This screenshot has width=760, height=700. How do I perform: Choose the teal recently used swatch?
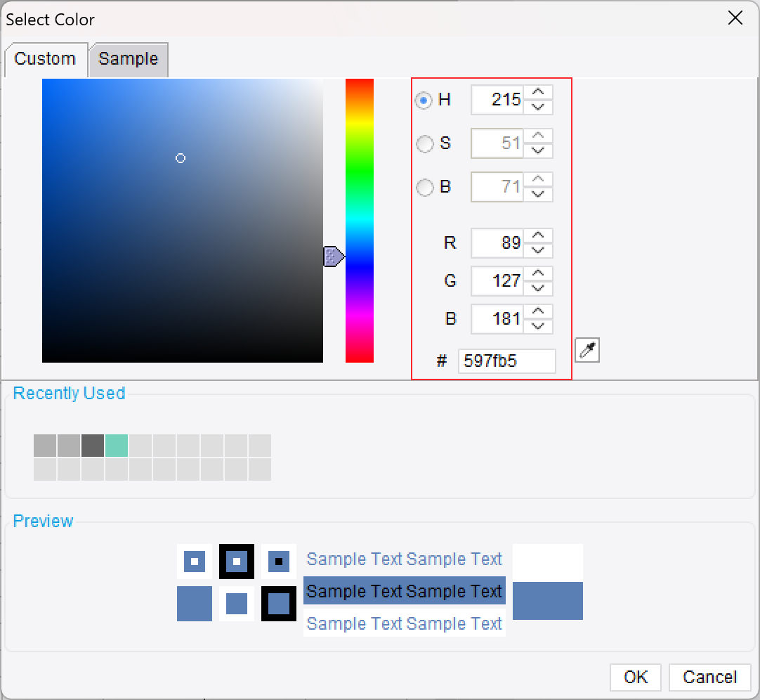(x=117, y=446)
